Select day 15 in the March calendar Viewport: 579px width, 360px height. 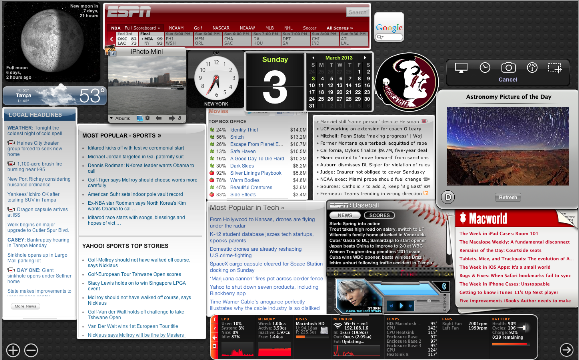coord(358,85)
